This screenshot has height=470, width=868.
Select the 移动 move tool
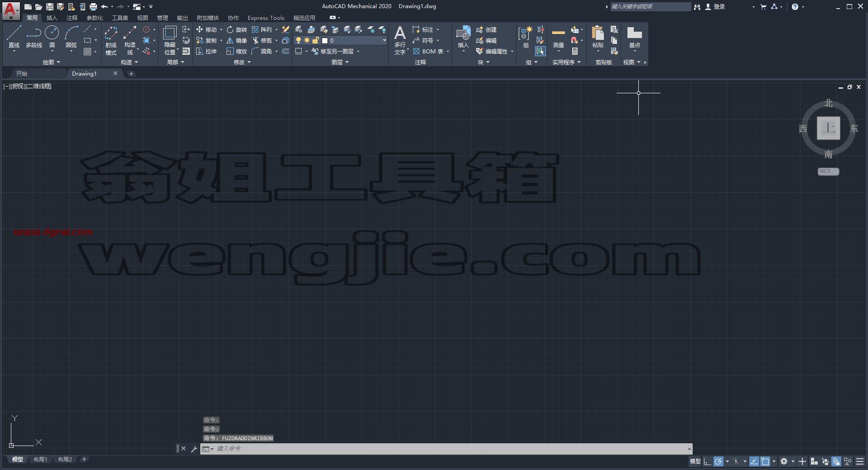click(207, 29)
